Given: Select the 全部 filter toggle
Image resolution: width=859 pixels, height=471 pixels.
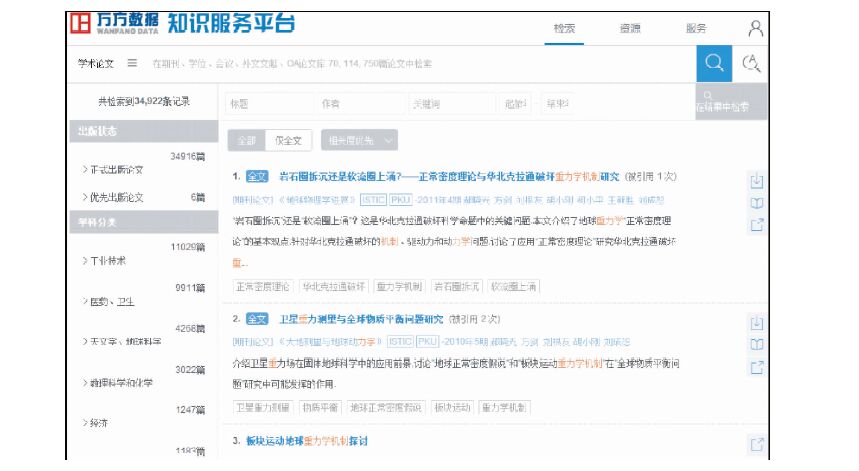Looking at the screenshot, I should (x=246, y=141).
